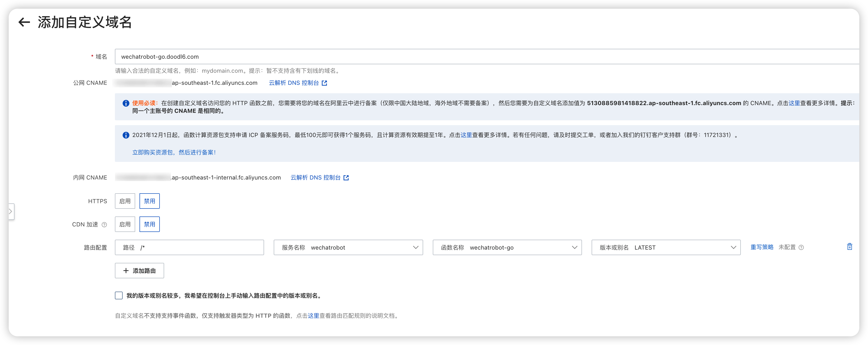
Task: Click the CDN 加速 help question icon
Action: point(105,225)
